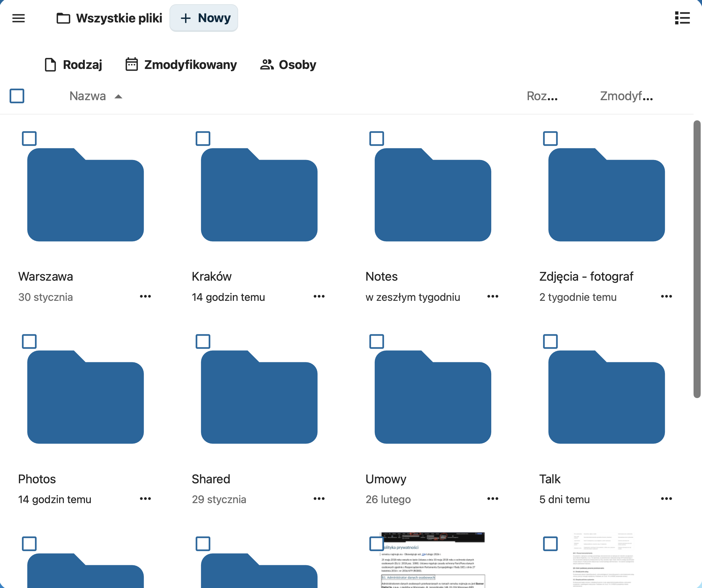Open three-dot menu for Shared folder
This screenshot has width=702, height=588.
click(319, 499)
